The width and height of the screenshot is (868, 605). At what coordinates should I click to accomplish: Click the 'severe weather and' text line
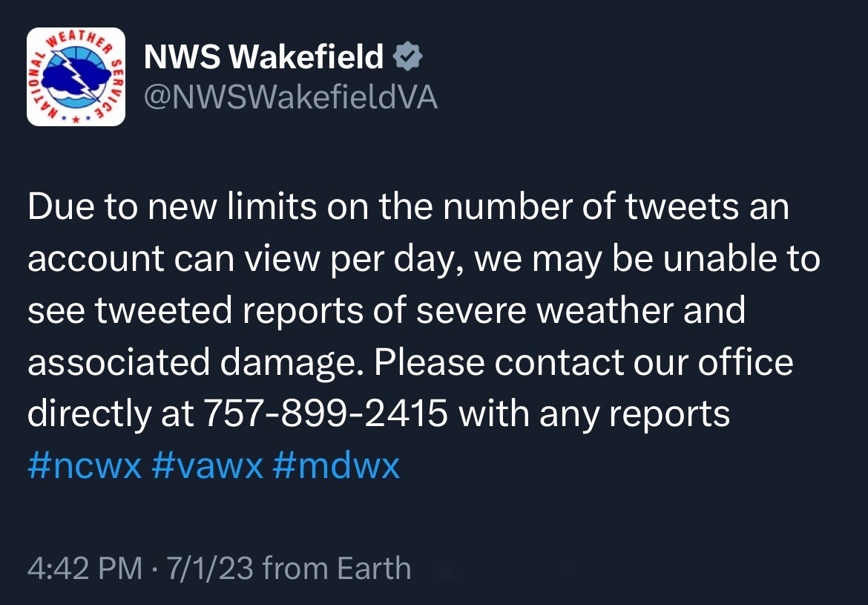click(581, 310)
